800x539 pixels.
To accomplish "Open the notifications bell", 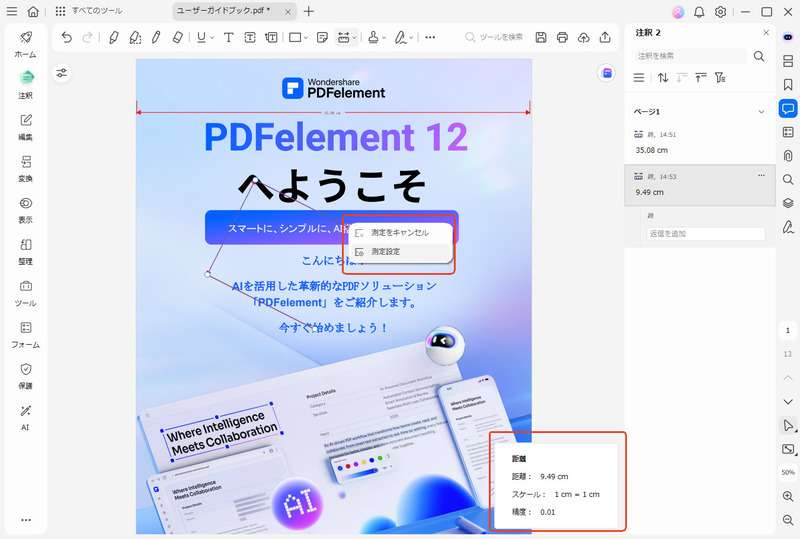I will click(x=699, y=12).
